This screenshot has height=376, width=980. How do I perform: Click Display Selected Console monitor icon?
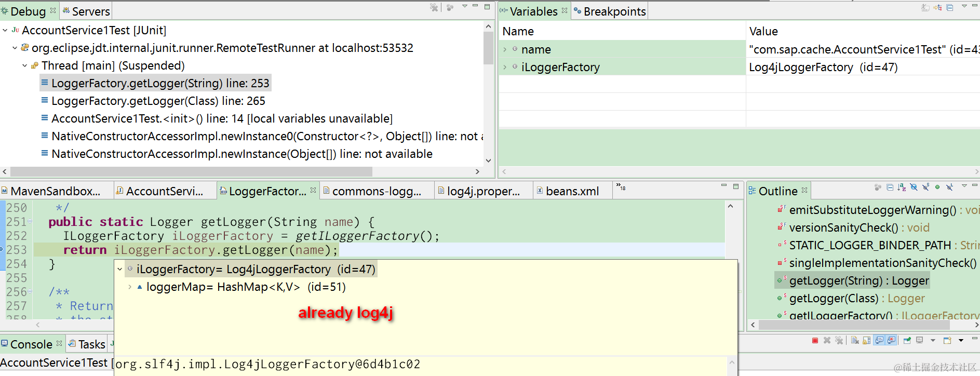tap(919, 340)
